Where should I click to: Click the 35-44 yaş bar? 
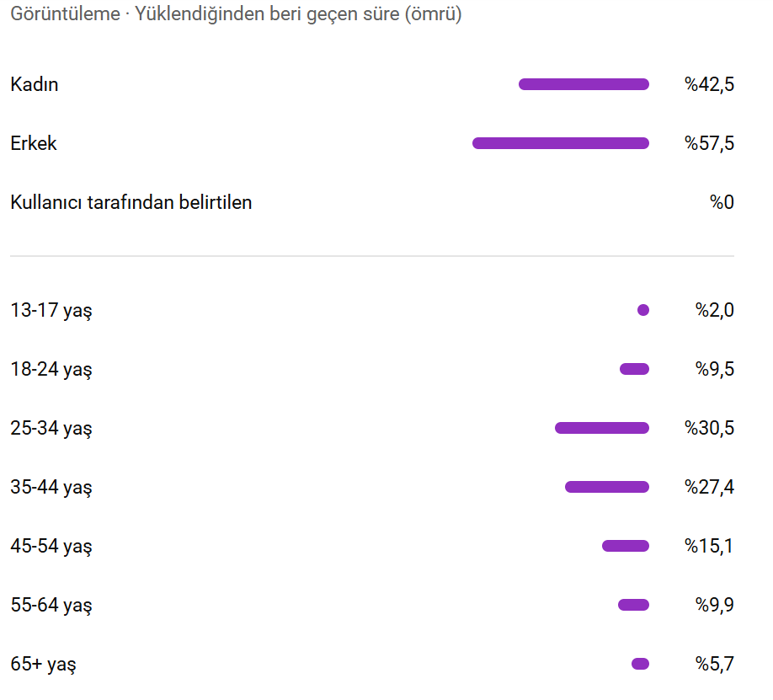607,487
